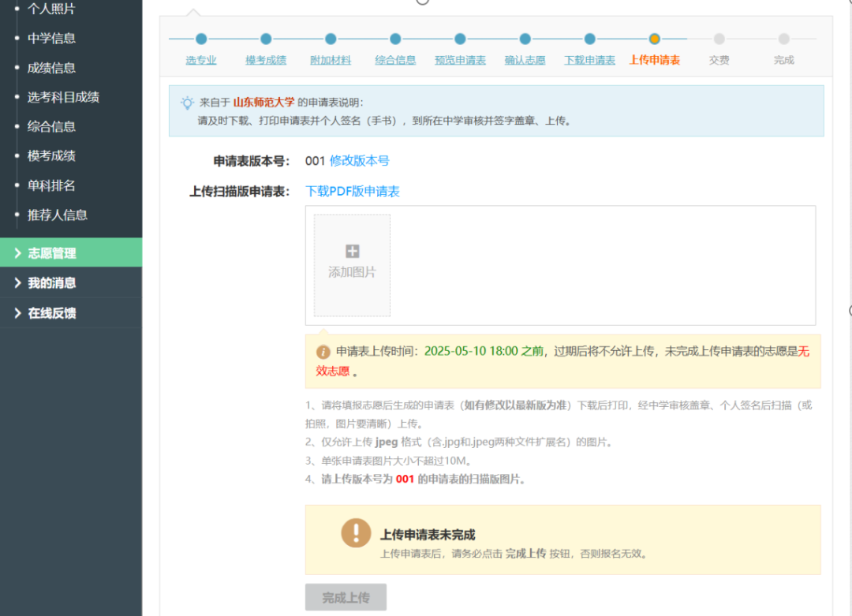Image resolution: width=852 pixels, height=616 pixels.
Task: Click 下载PDF版申请表 link
Action: pos(353,192)
